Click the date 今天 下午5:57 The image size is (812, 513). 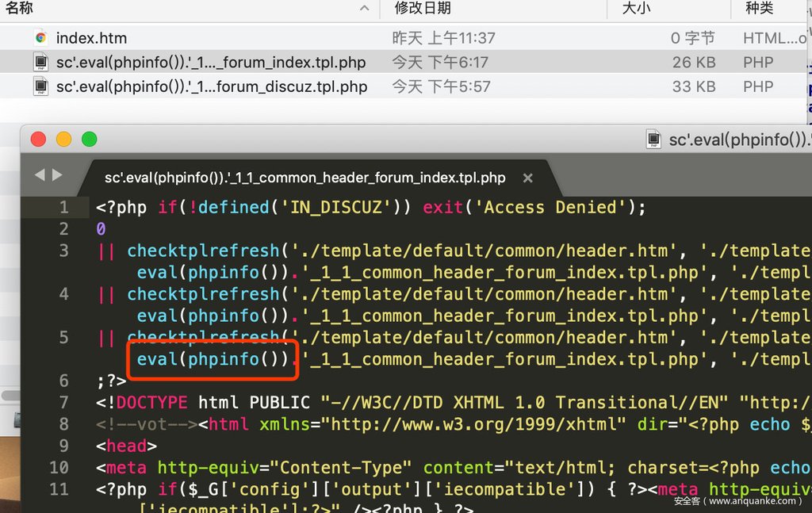pos(441,86)
